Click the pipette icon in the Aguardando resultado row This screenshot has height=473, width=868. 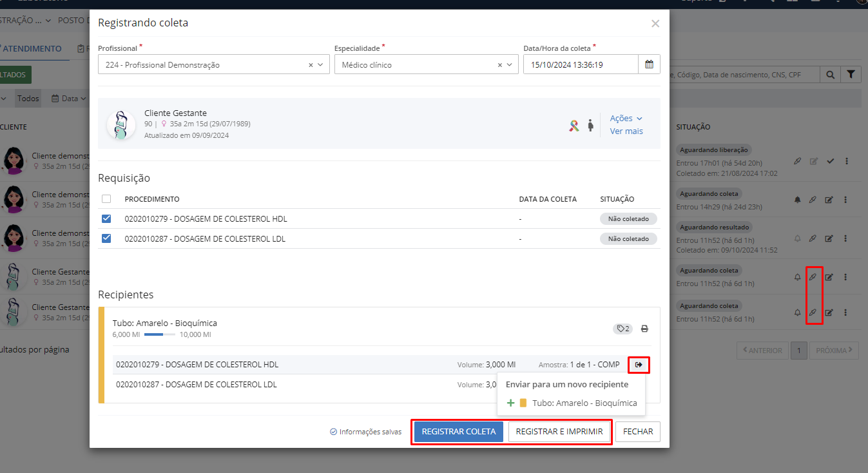point(813,238)
